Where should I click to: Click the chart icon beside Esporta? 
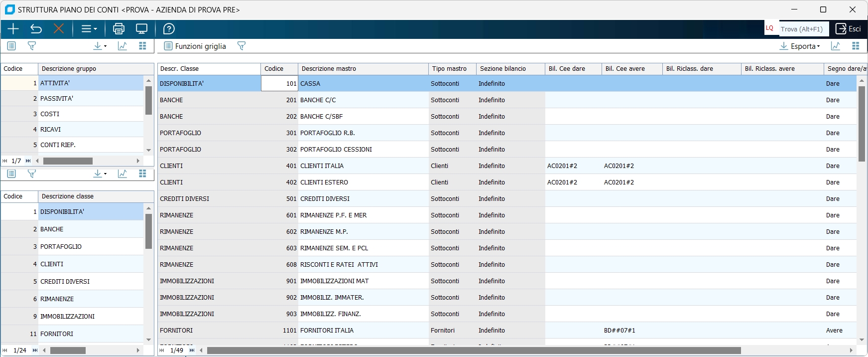(836, 46)
